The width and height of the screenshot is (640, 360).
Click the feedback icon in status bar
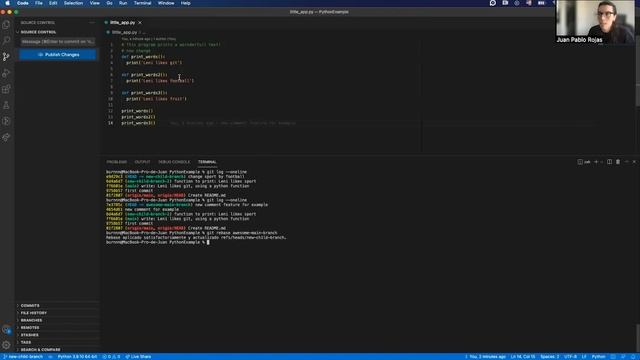(x=623, y=357)
